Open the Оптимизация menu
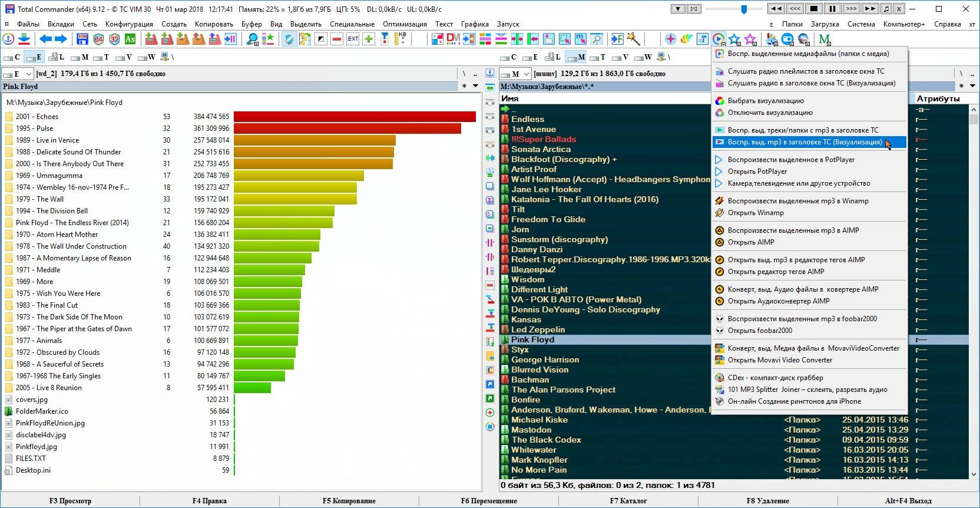Image resolution: width=980 pixels, height=508 pixels. [405, 24]
